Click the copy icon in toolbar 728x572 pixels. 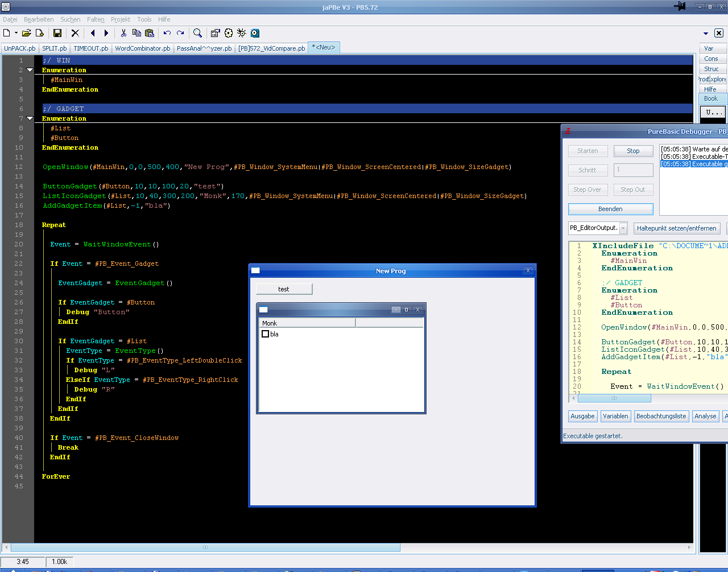136,33
